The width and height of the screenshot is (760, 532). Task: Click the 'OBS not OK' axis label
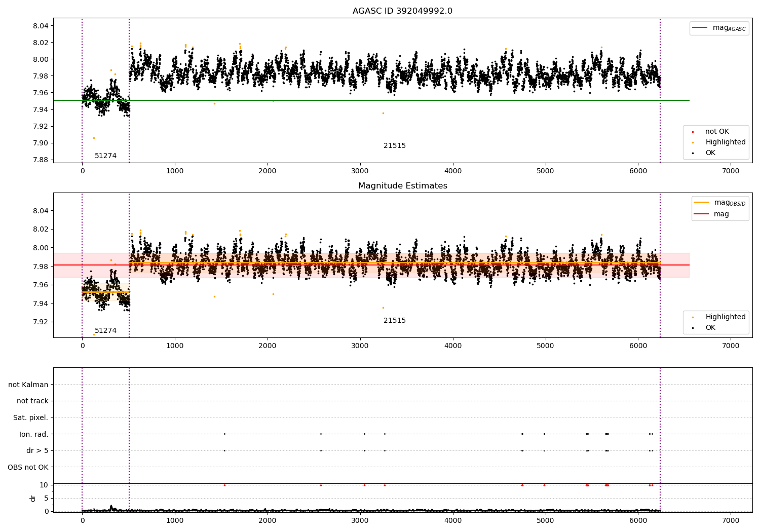(x=28, y=467)
